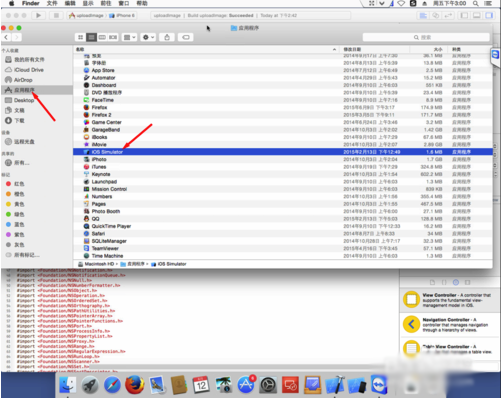This screenshot has height=398, width=501.
Task: Switch Finder to column view
Action: [x=102, y=37]
